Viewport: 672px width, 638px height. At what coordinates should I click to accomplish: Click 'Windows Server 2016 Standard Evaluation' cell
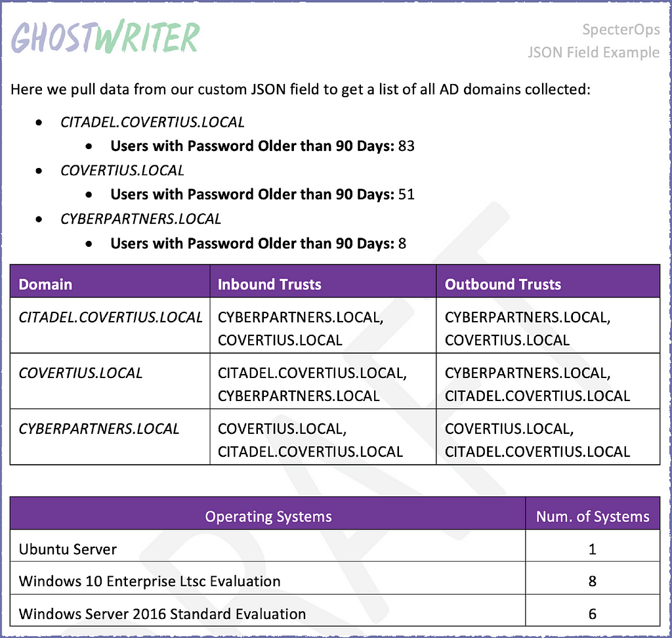click(268, 610)
